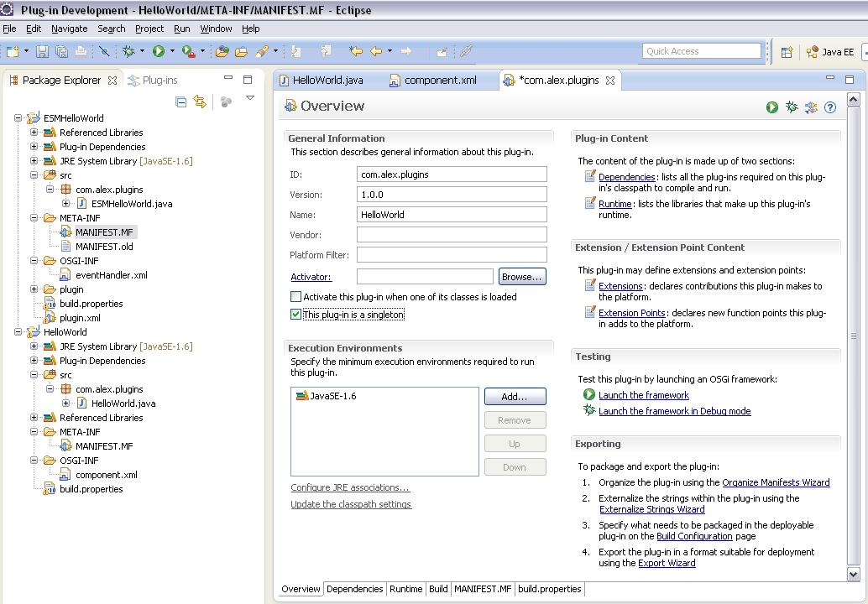Switch to the component.xml editor tab
Viewport: 868px width, 604px height.
click(433, 81)
